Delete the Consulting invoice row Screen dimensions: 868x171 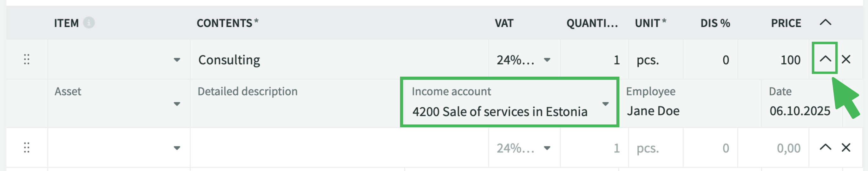(x=846, y=60)
